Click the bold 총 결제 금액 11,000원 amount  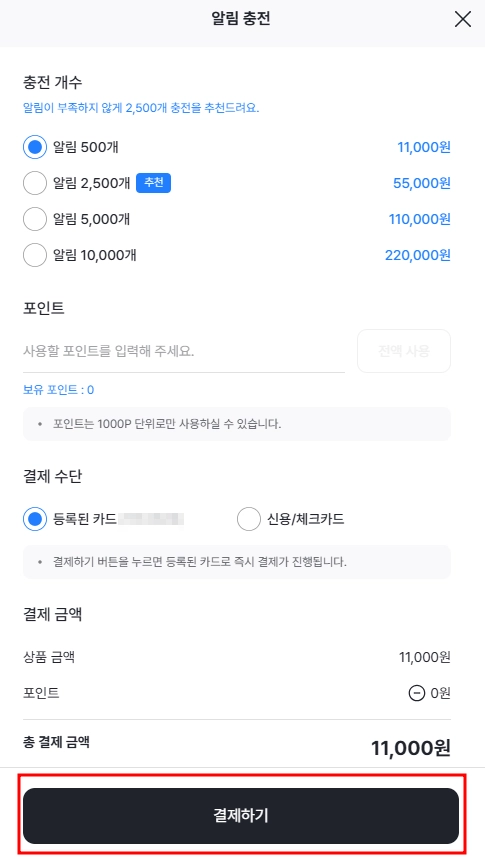411,747
